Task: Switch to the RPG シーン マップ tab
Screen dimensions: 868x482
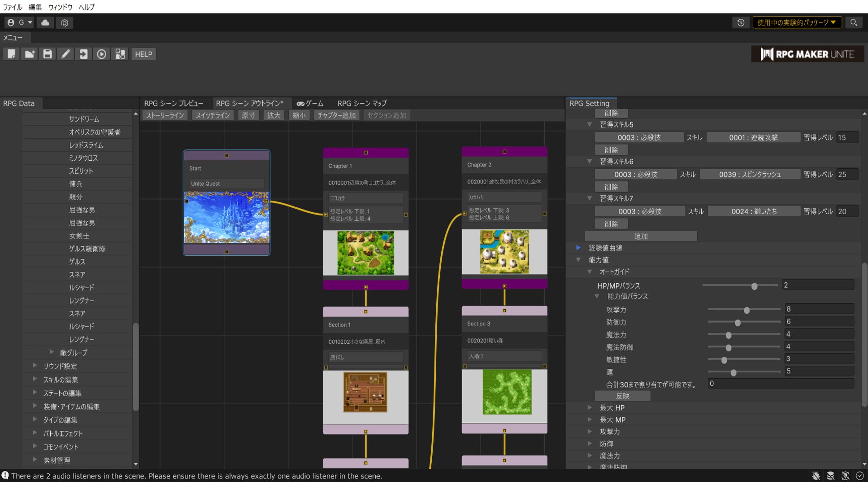Action: (x=362, y=103)
